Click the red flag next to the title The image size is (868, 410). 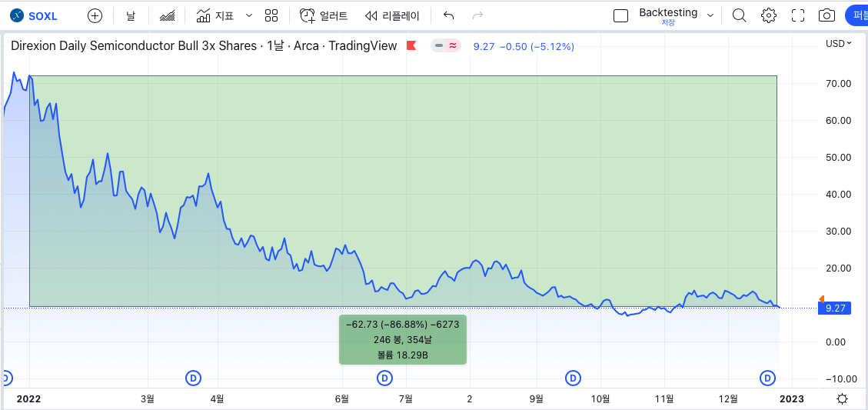411,46
